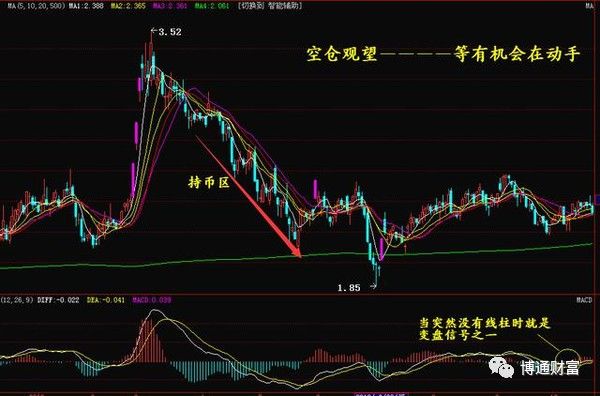Click the white MA1: 2.388 value
This screenshot has width=600, height=396.
coord(86,6)
